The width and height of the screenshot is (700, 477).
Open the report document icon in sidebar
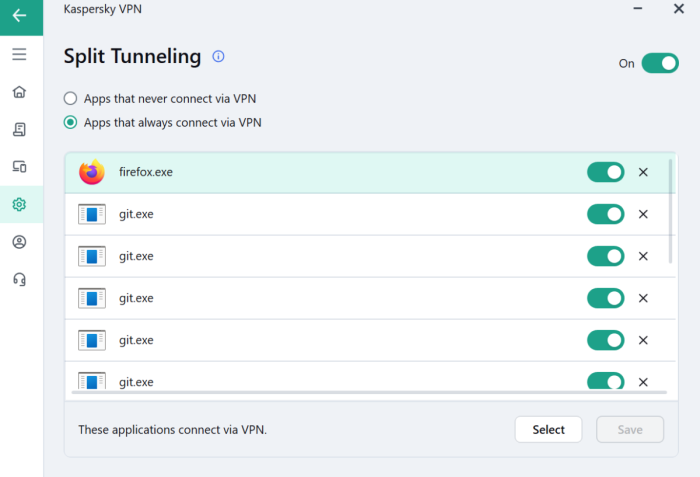pyautogui.click(x=19, y=129)
